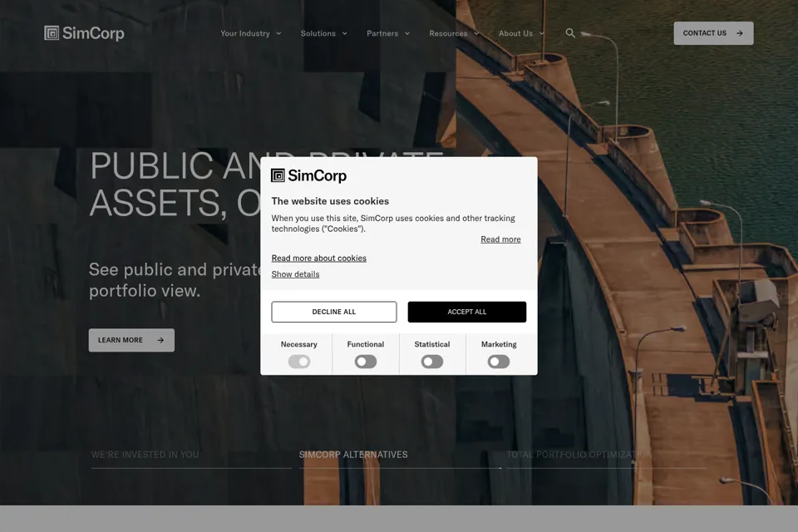Screen dimensions: 798x532
Task: Open the Resources menu
Action: coord(448,33)
